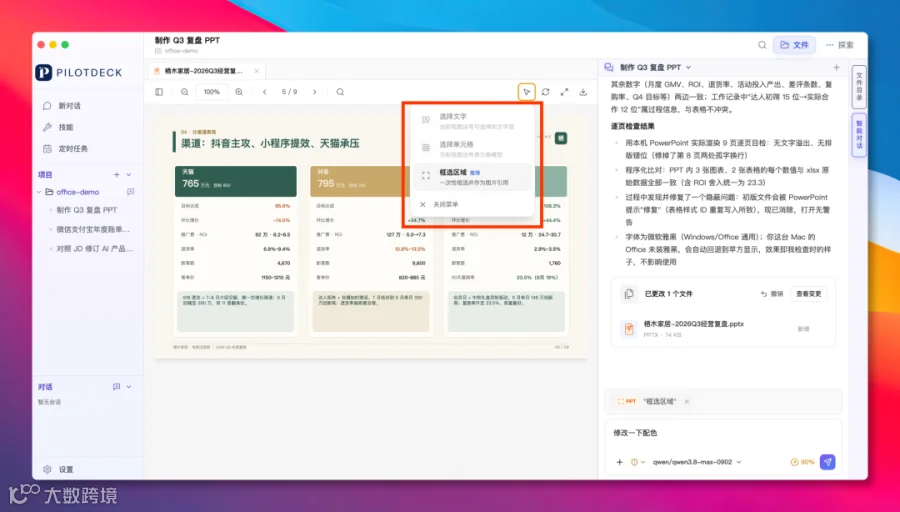This screenshot has height=512, width=900.
Task: Close the 栖木家居 document tab
Action: (x=257, y=71)
